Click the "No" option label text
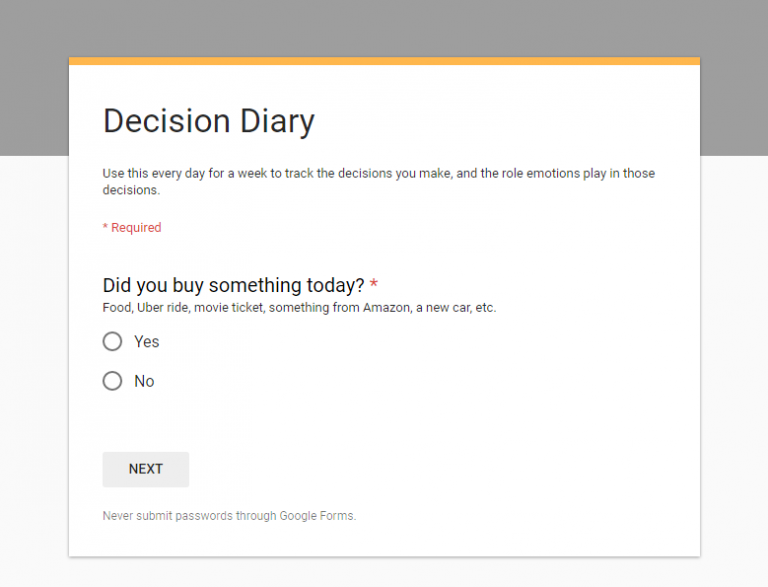Screen dimensions: 768x587 pyautogui.click(x=144, y=381)
